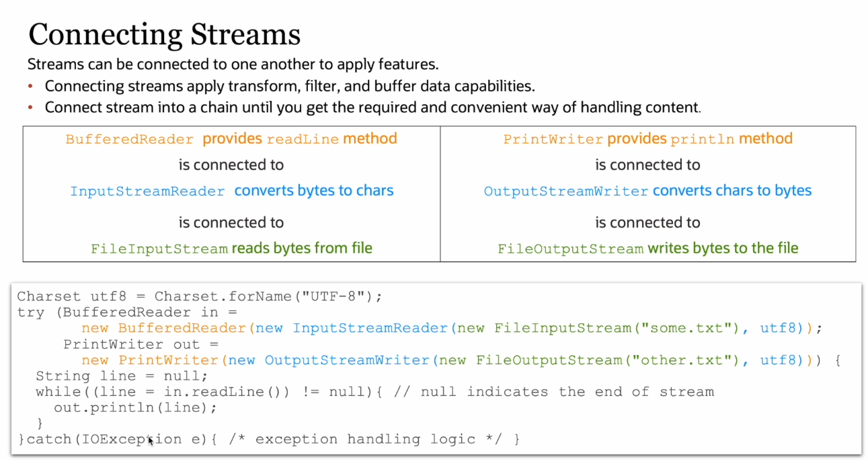Click the 'catch(IOException e)' code line
Screen dimensions: 868x461
pyautogui.click(x=269, y=439)
